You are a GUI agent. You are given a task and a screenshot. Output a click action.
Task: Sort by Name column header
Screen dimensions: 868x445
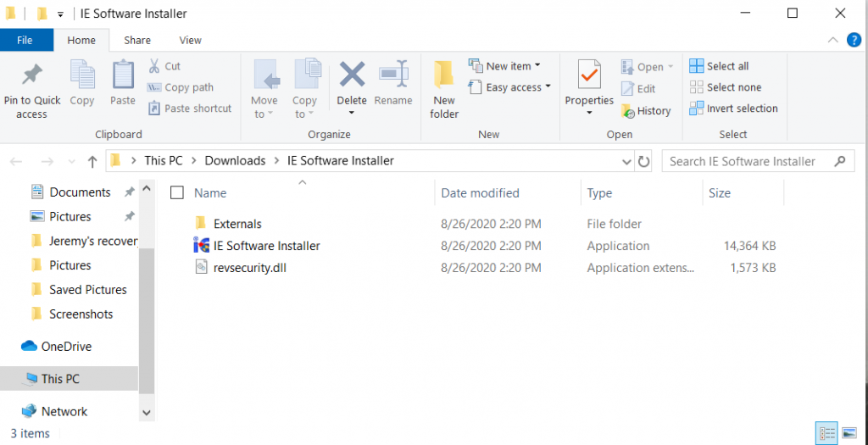pos(210,193)
